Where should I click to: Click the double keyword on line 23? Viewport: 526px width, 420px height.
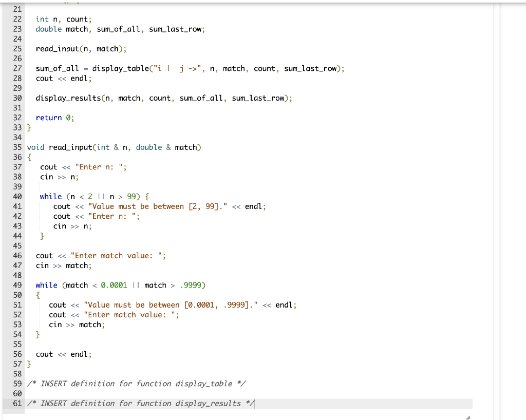48,29
